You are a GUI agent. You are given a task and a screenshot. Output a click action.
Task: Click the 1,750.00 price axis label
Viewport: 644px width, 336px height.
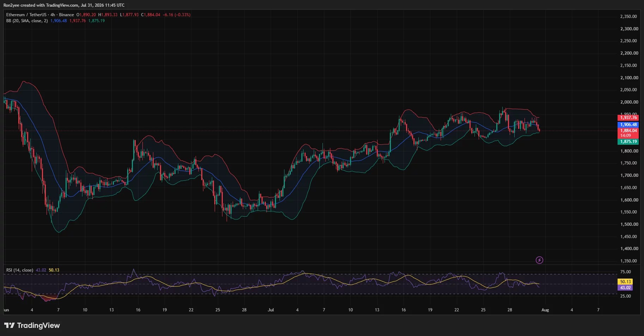point(629,163)
